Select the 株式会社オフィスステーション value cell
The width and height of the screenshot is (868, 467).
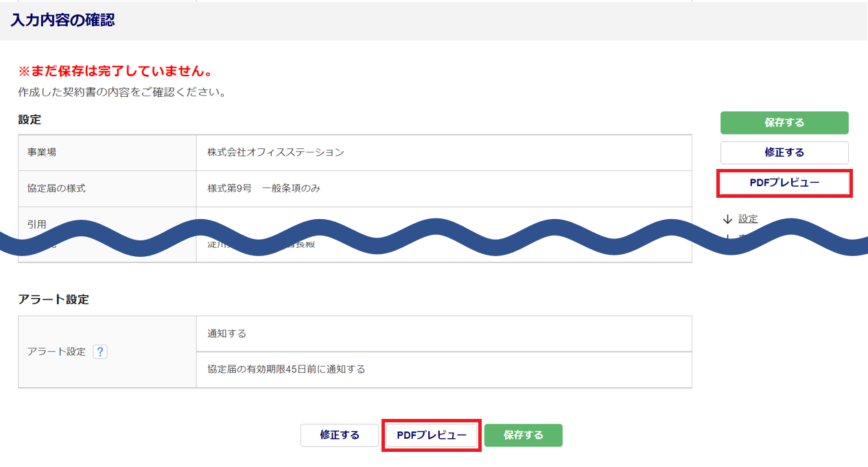coord(276,152)
